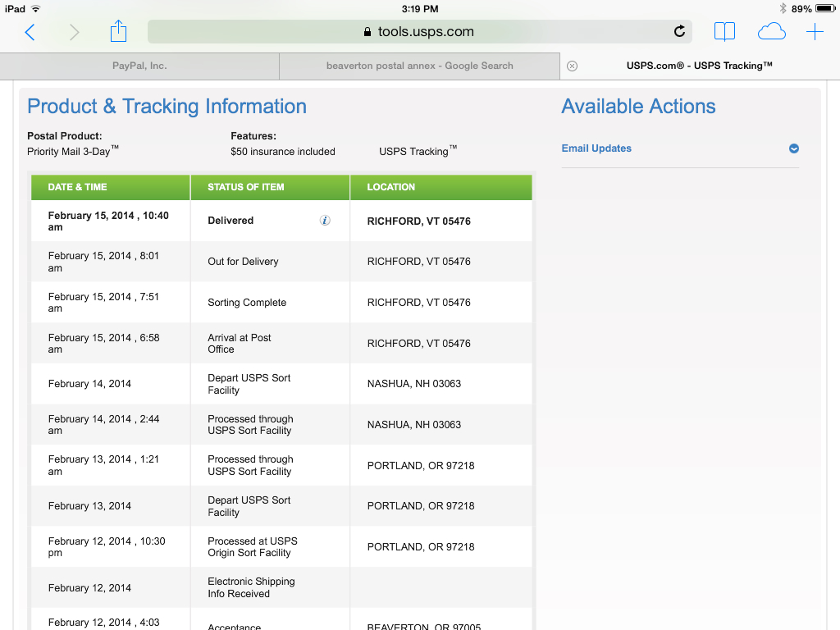
Task: Switch to the PayPal, Inc. tab
Action: [139, 66]
